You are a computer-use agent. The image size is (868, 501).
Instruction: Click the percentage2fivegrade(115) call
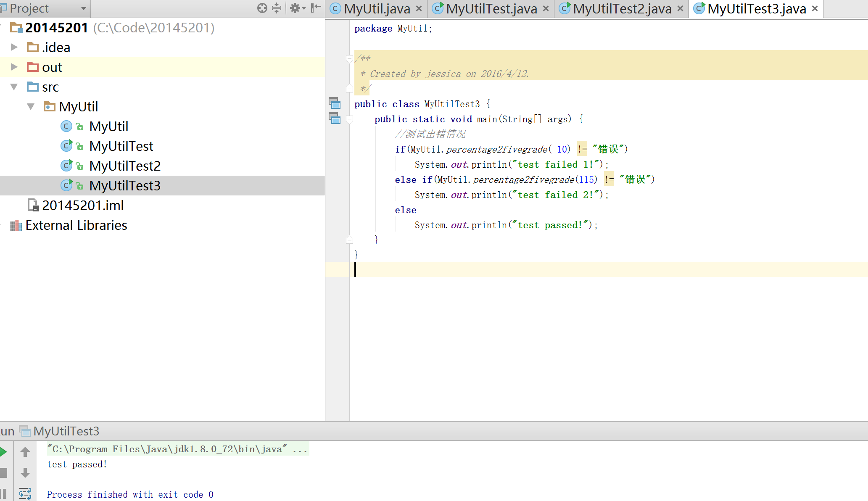535,180
